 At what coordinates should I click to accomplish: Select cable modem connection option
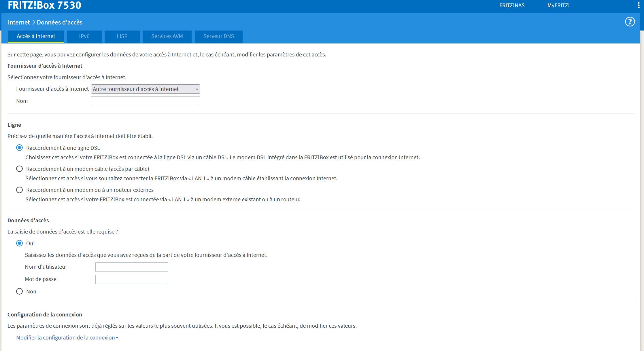[19, 169]
